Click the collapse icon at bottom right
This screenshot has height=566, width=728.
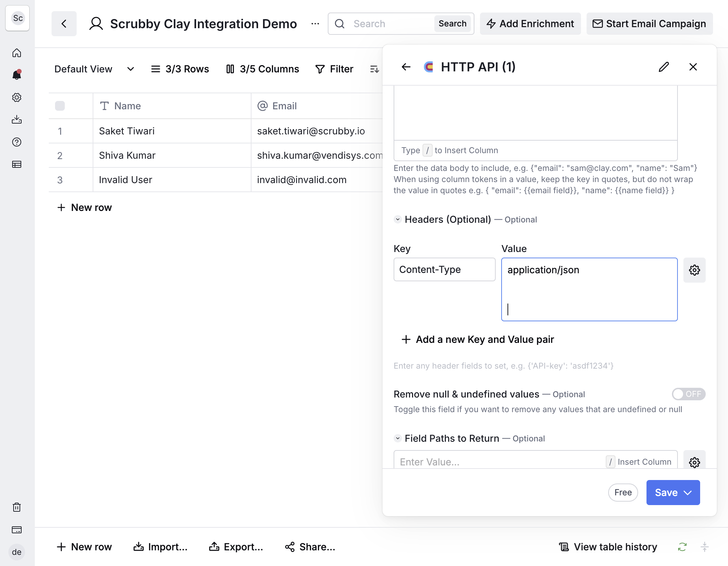[705, 547]
